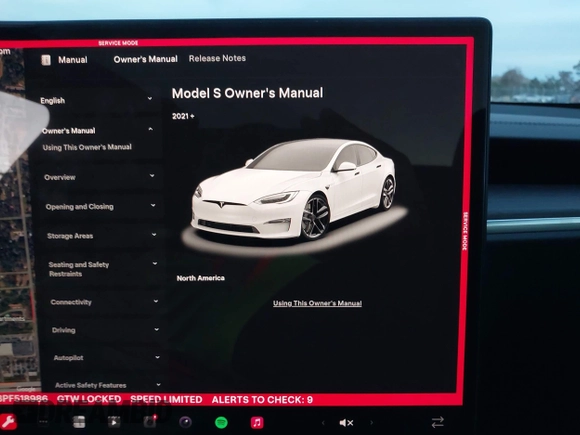The height and width of the screenshot is (435, 580).
Task: Expand the Driving section
Action: pos(105,330)
